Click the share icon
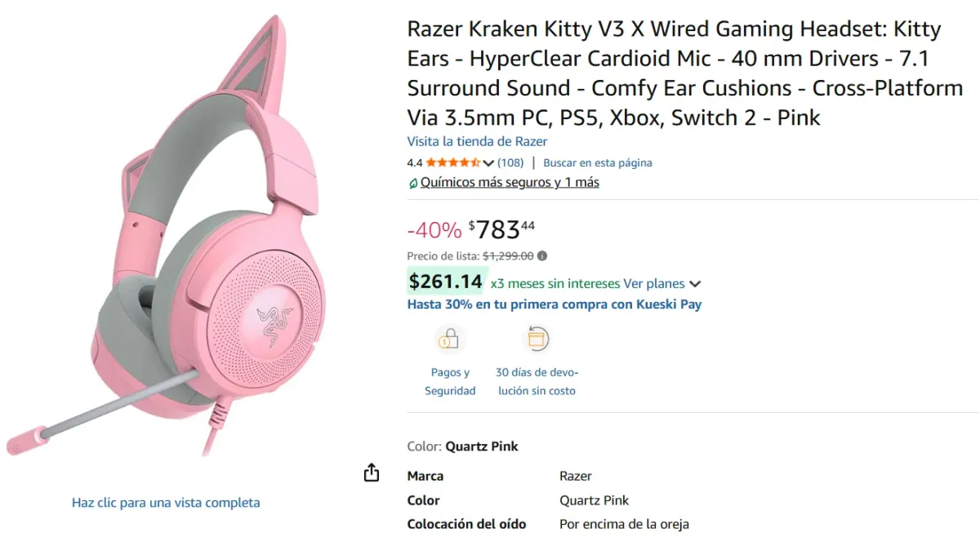The height and width of the screenshot is (533, 980). pos(372,472)
